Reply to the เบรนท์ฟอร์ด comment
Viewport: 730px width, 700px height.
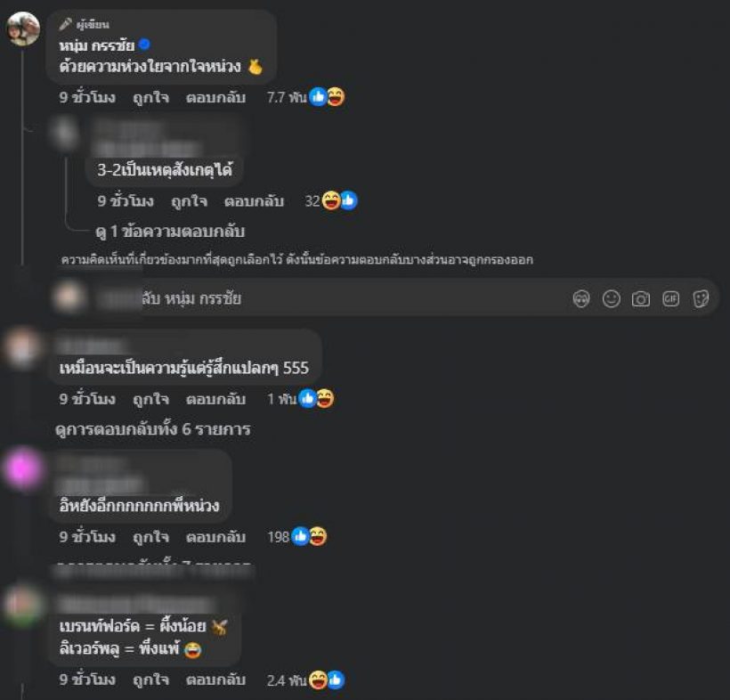coord(215,680)
